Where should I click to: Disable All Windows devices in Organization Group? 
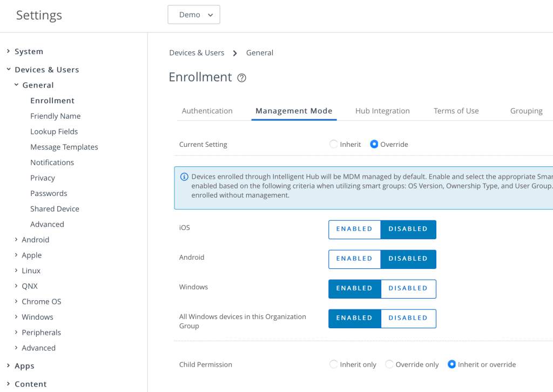click(x=408, y=318)
